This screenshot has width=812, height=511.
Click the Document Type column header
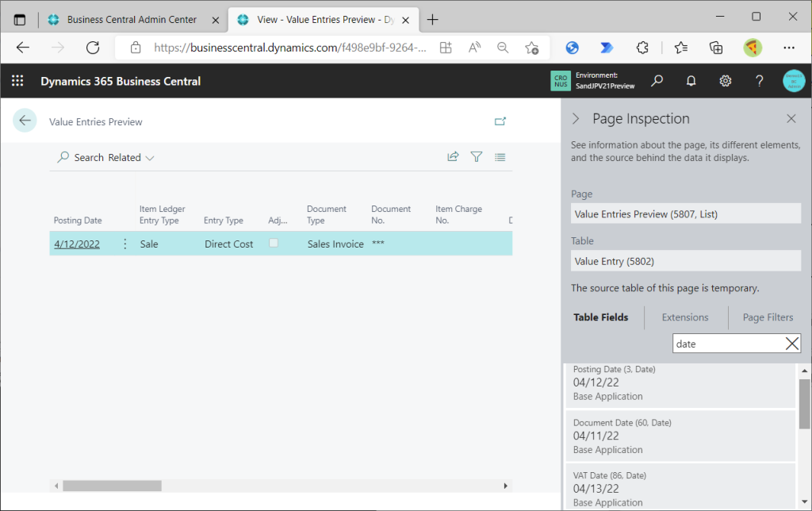[326, 214]
